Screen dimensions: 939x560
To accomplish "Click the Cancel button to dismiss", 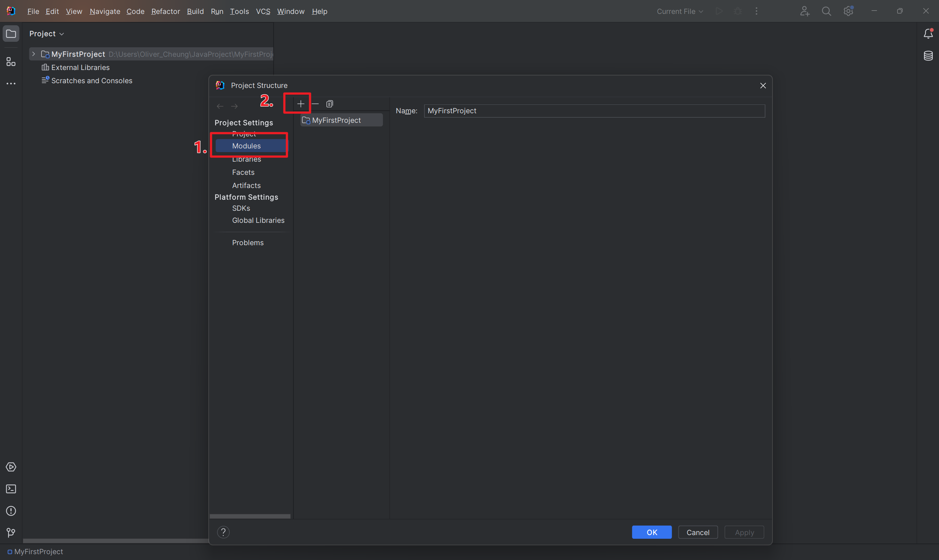I will [x=698, y=532].
